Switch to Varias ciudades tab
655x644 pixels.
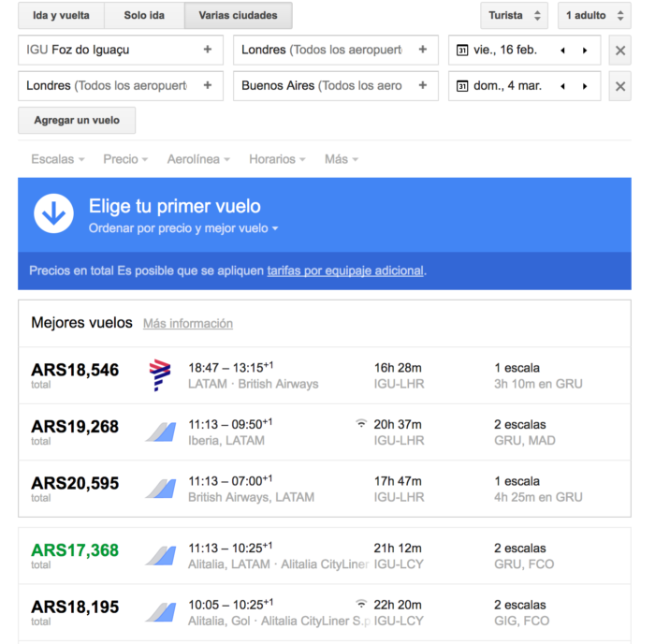click(238, 16)
